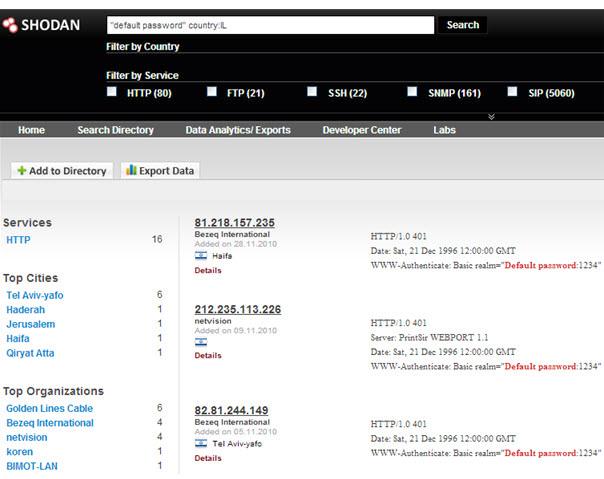Open the Search Directory menu
This screenshot has width=604, height=479.
[116, 130]
